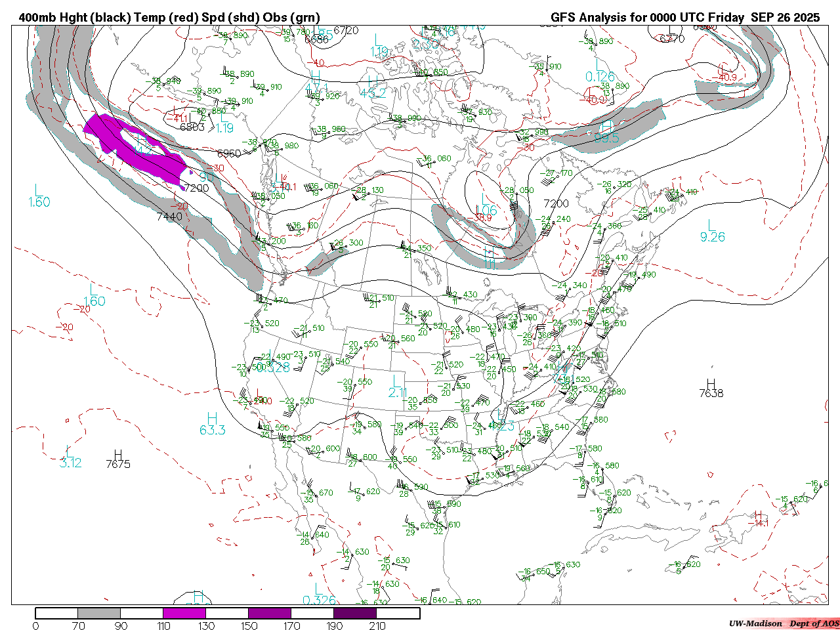Click the 6960 height contour label

click(228, 154)
